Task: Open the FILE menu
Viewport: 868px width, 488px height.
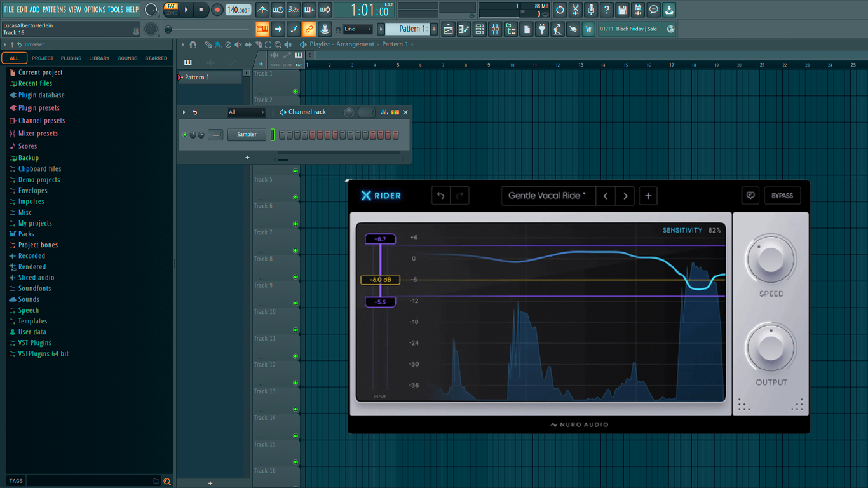Action: coord(9,10)
